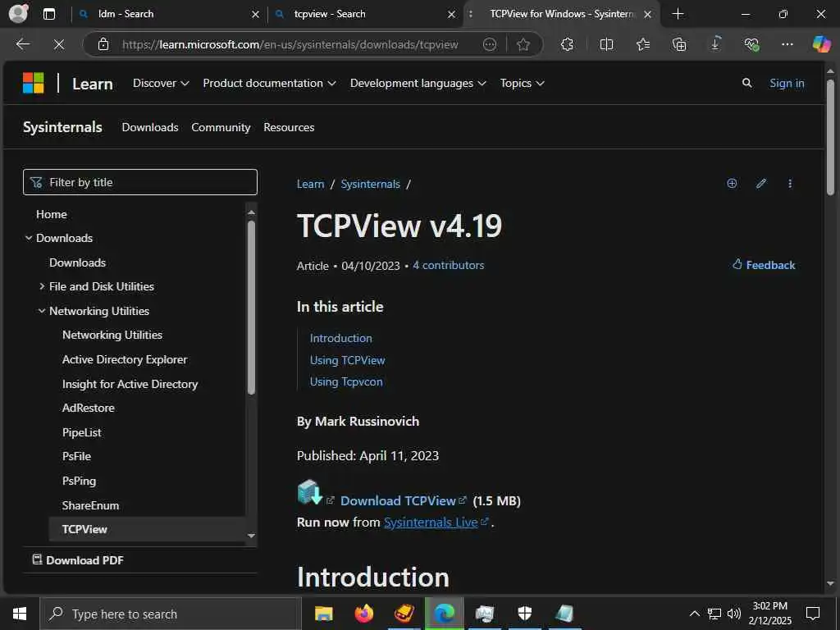Close the tcpview - Search tab

(x=452, y=15)
